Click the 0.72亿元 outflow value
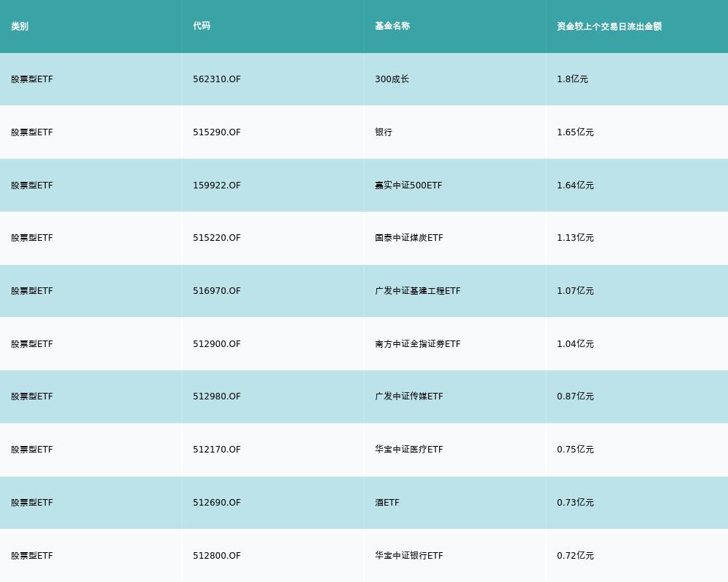 click(575, 556)
